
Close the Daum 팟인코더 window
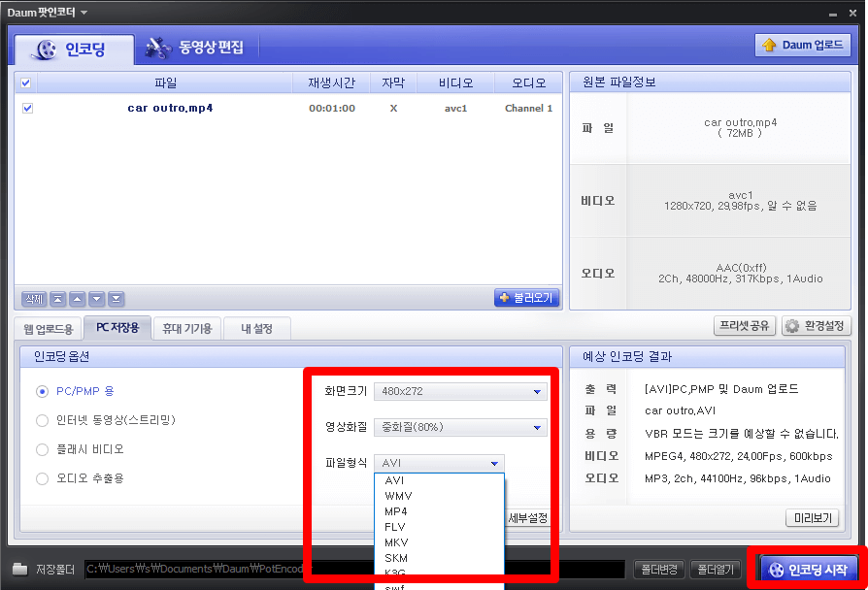coord(853,13)
